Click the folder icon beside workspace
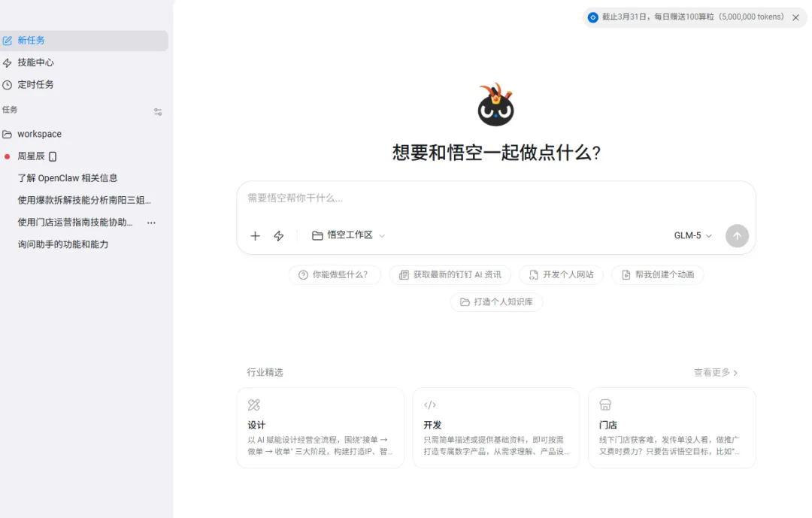812x518 pixels. click(x=8, y=134)
